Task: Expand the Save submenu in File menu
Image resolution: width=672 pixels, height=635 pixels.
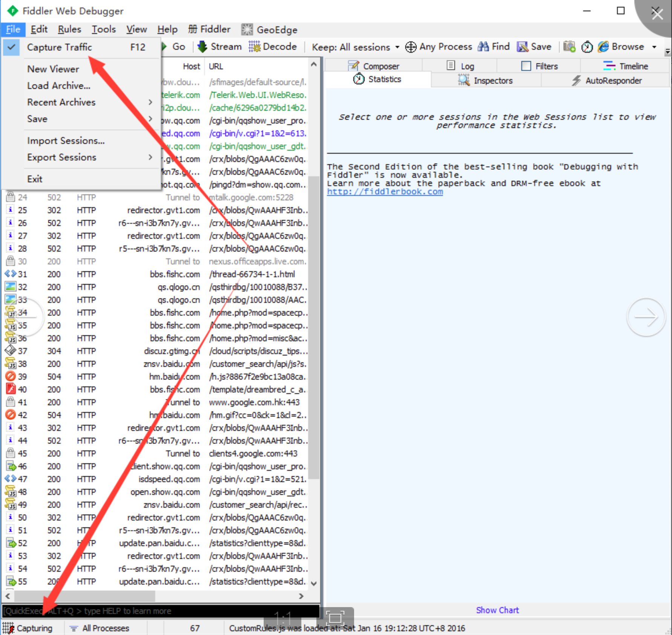Action: (x=90, y=119)
